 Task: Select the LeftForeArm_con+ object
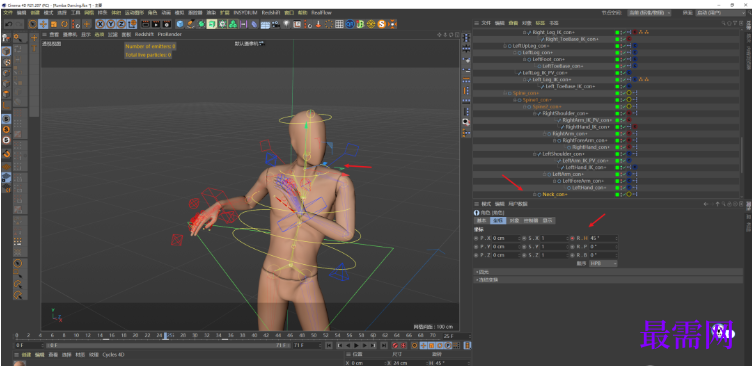583,181
